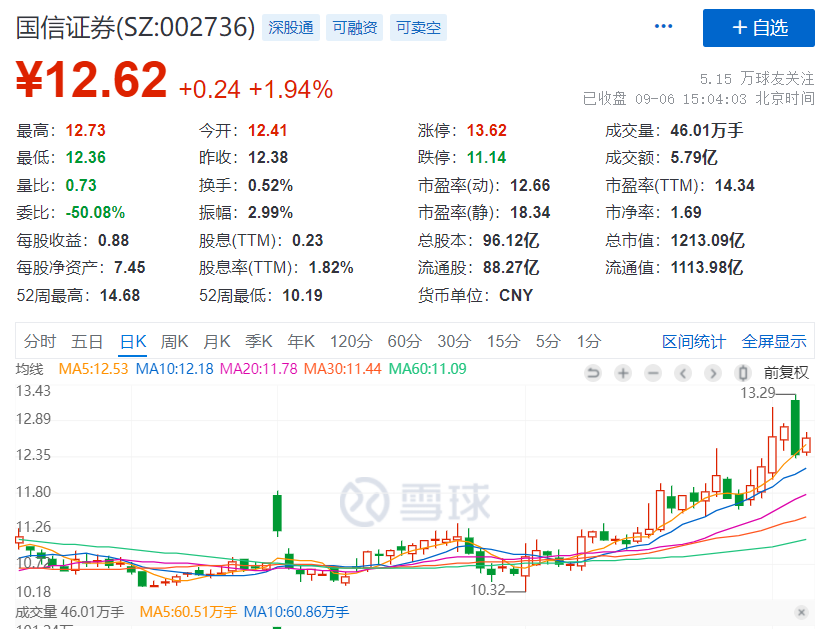The width and height of the screenshot is (834, 629).
Task: Click the MA5:12.53 moving average label
Action: (x=93, y=368)
